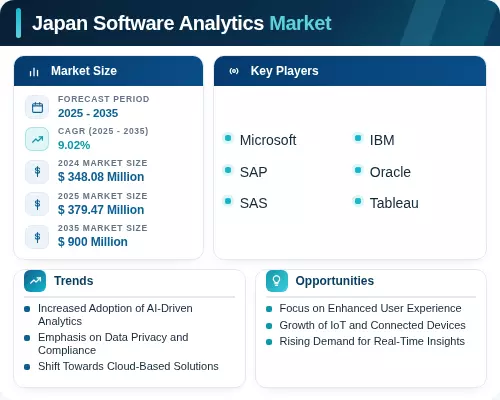Viewport: 500px width, 400px height.
Task: Click the bullet dot next to Microsoft
Action: coord(228,138)
